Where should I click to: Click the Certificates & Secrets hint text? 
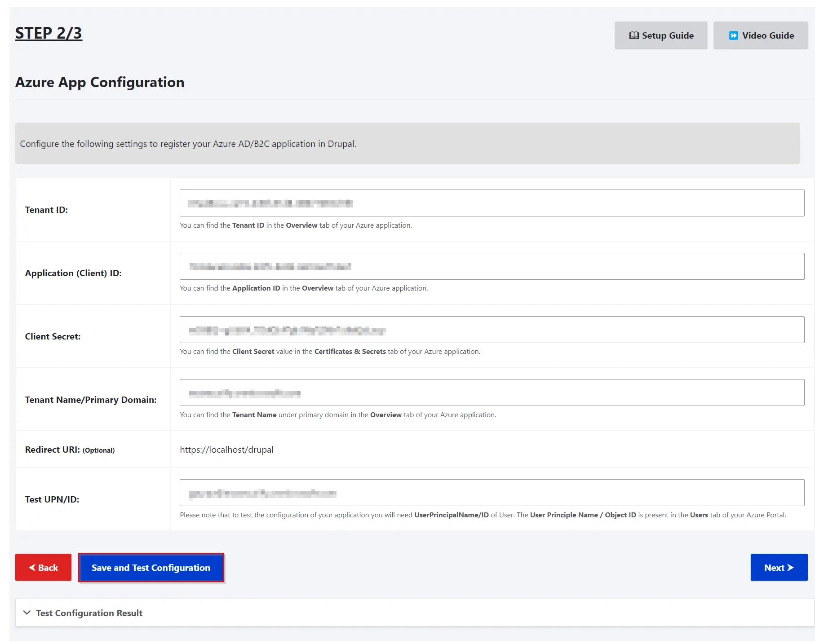(350, 351)
